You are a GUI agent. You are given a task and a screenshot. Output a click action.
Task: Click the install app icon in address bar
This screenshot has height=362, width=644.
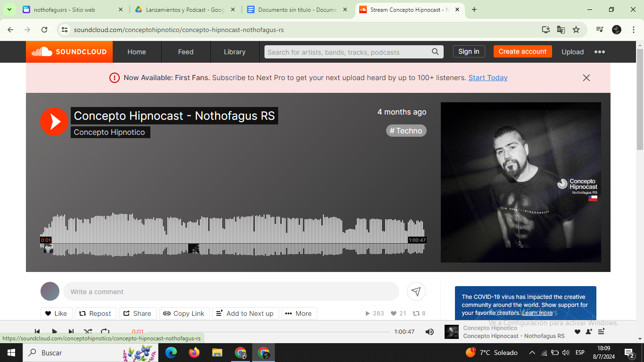click(x=546, y=30)
